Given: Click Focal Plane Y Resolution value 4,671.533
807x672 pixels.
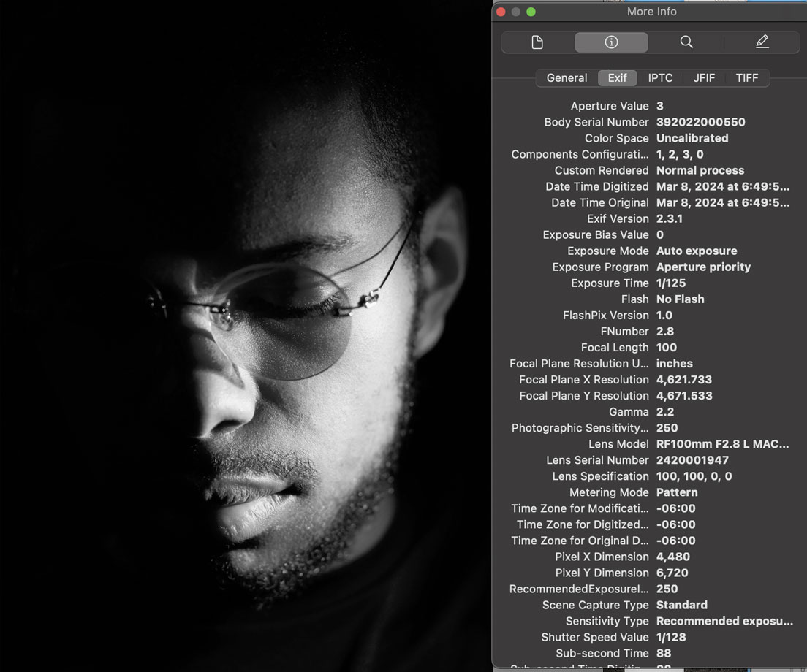Looking at the screenshot, I should tap(684, 396).
